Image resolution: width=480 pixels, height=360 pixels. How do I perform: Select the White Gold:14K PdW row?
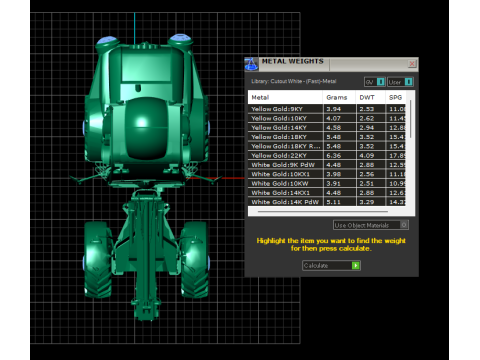pos(327,202)
